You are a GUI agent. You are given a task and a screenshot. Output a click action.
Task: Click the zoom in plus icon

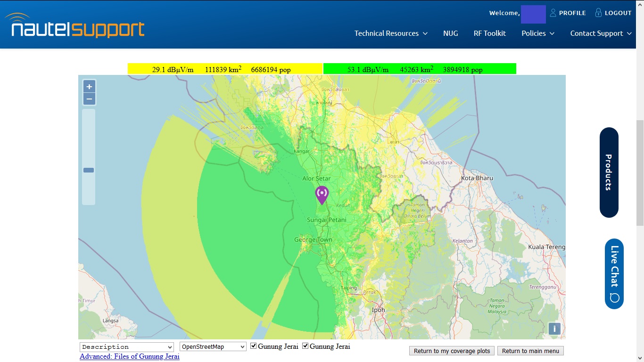[89, 86]
